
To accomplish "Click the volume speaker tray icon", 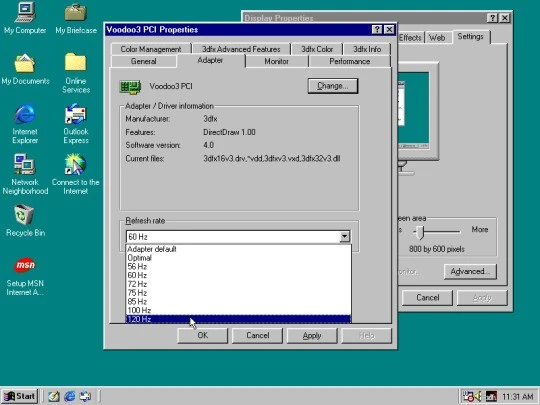I will click(478, 396).
